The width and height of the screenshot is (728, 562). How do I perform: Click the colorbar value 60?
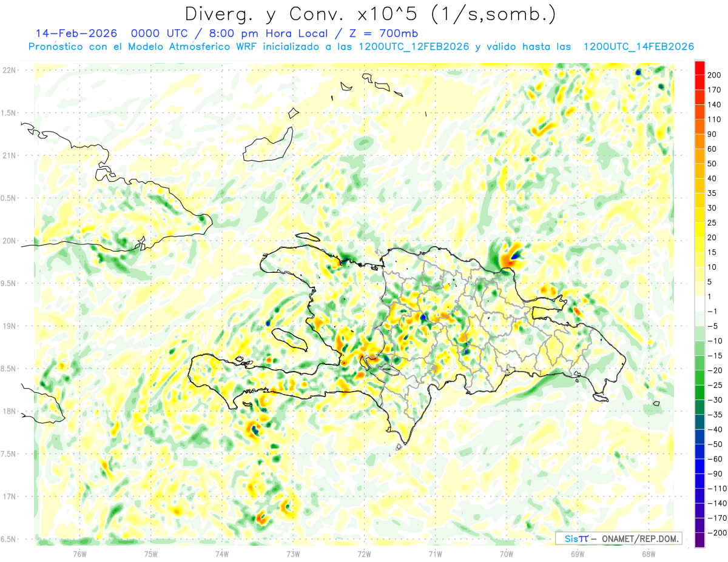pos(713,149)
